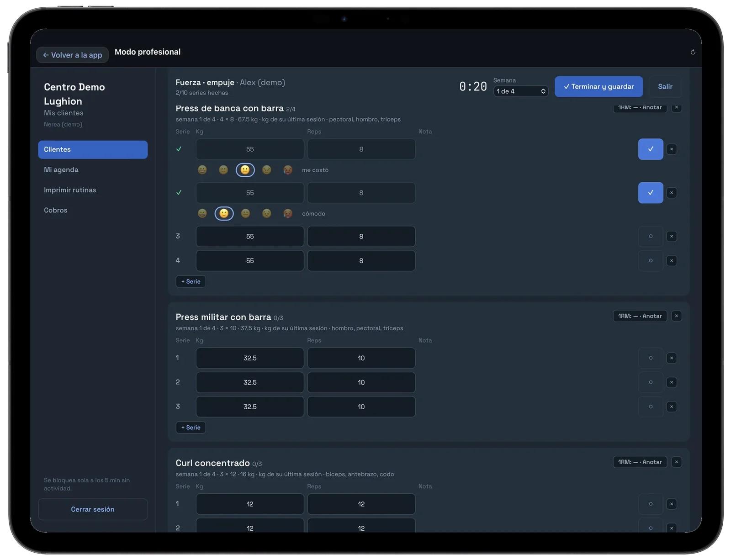
Task: Mark Press militar set 2 as done
Action: point(651,382)
